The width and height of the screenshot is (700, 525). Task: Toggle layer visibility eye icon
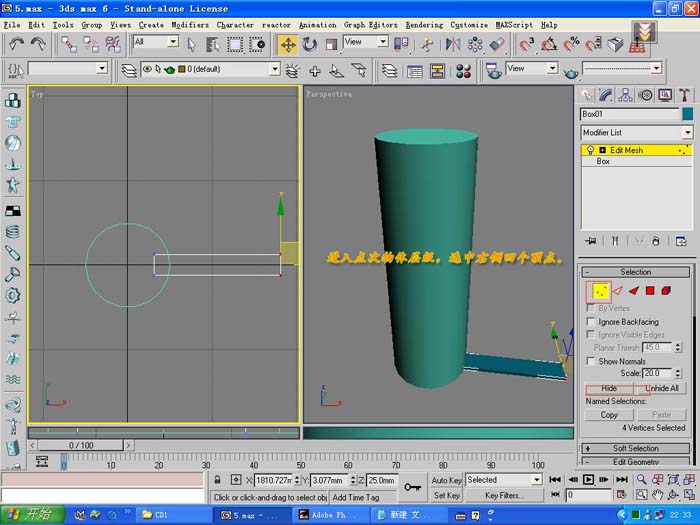coord(147,69)
